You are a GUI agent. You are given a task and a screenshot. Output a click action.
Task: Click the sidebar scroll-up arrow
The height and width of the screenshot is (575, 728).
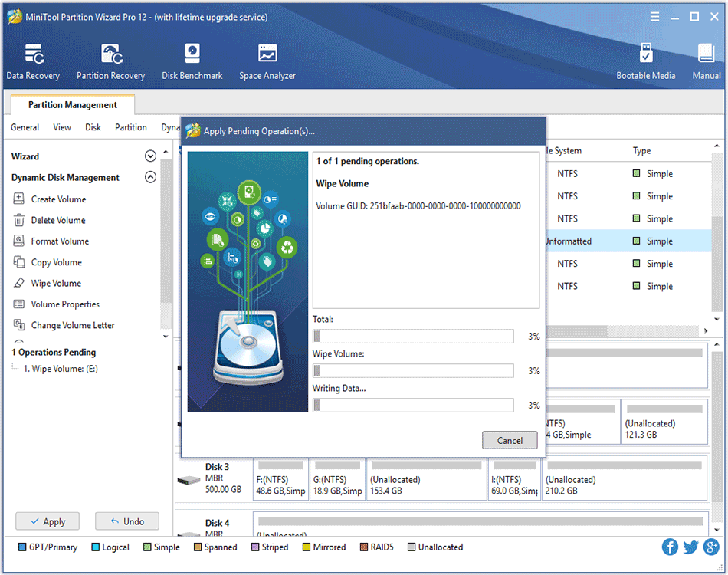[x=166, y=151]
